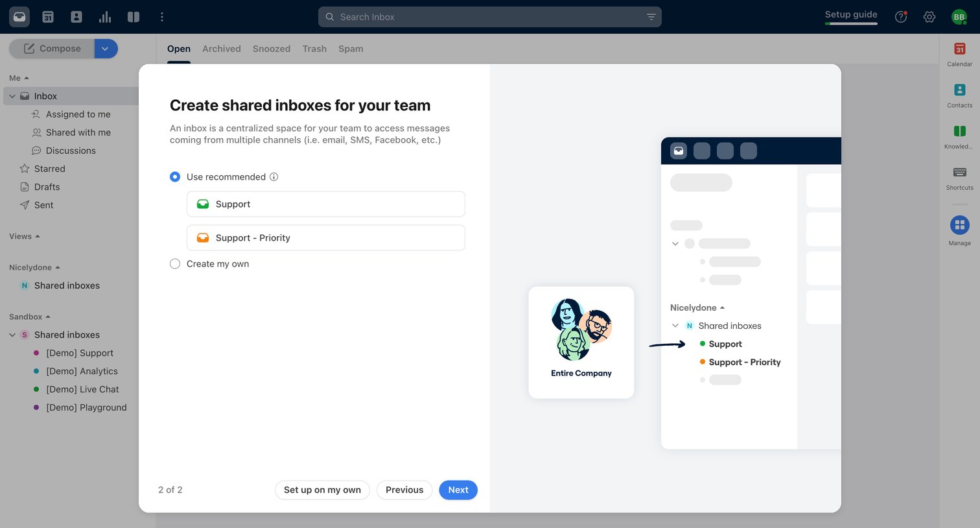Click the Next button

coord(458,490)
